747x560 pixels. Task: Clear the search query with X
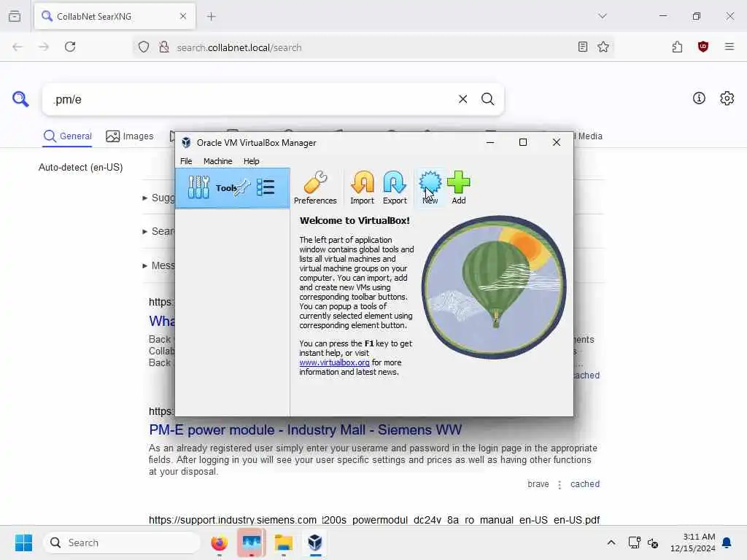click(462, 99)
